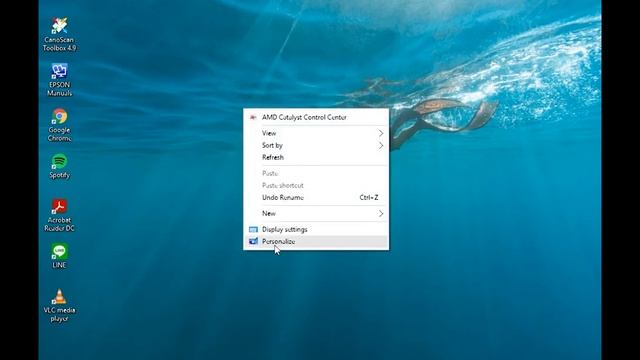Choose Undo Rename in the context menu
The height and width of the screenshot is (360, 640).
tap(316, 197)
